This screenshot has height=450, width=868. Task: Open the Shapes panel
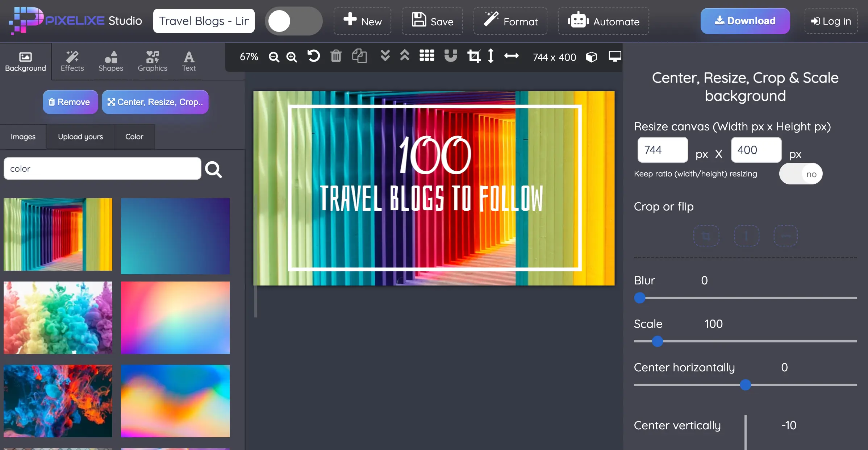111,61
